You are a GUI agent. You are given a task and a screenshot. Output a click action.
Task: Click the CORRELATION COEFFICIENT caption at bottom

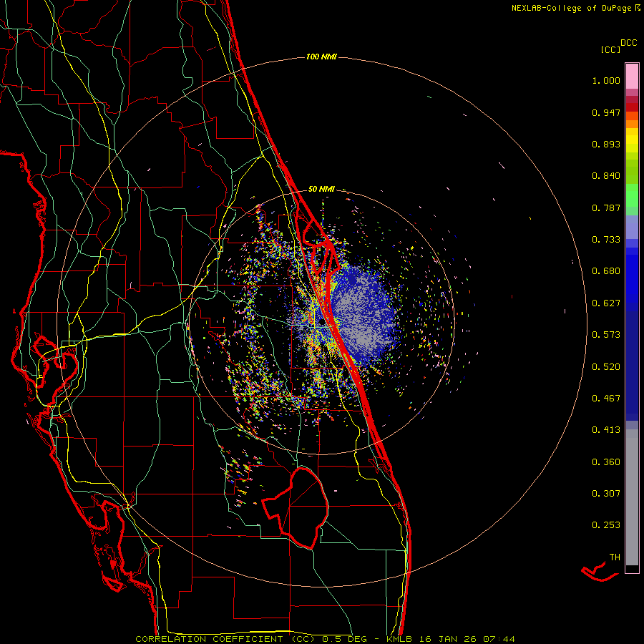coord(325,639)
